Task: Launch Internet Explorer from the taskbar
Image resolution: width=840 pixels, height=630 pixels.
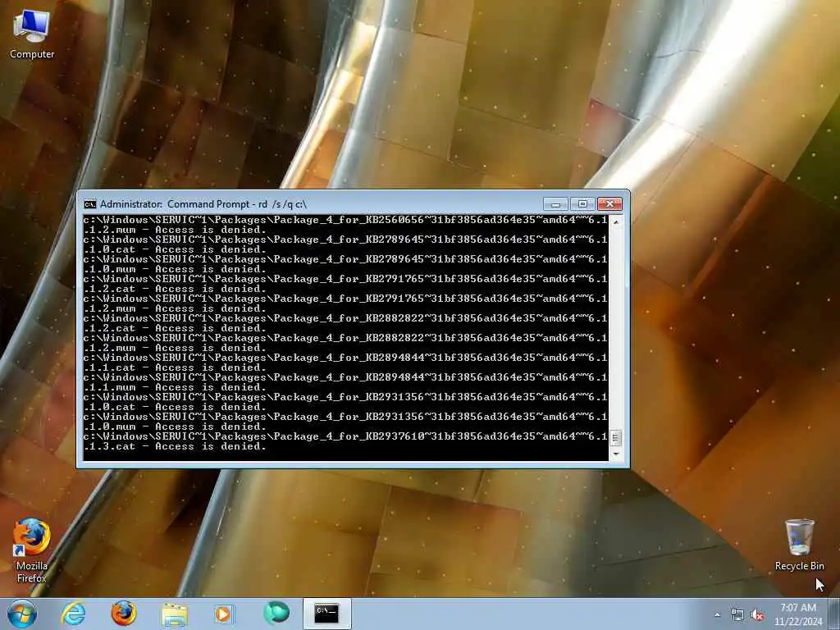Action: tap(73, 614)
